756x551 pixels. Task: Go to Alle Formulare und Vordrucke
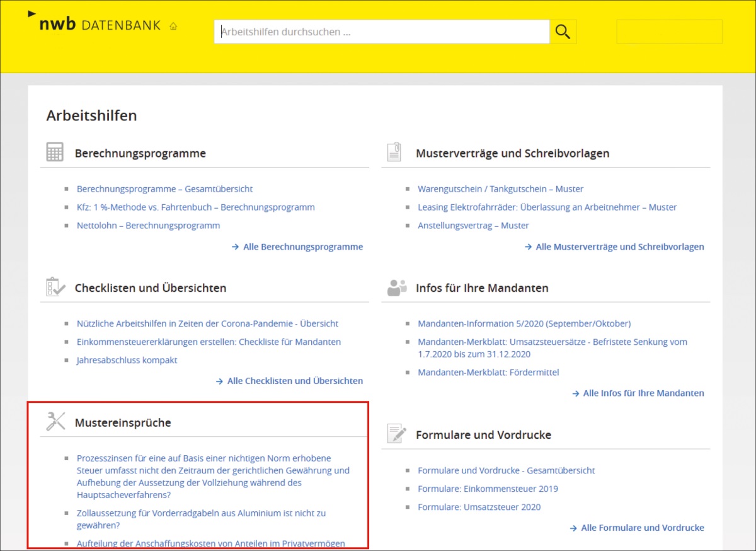(x=642, y=527)
